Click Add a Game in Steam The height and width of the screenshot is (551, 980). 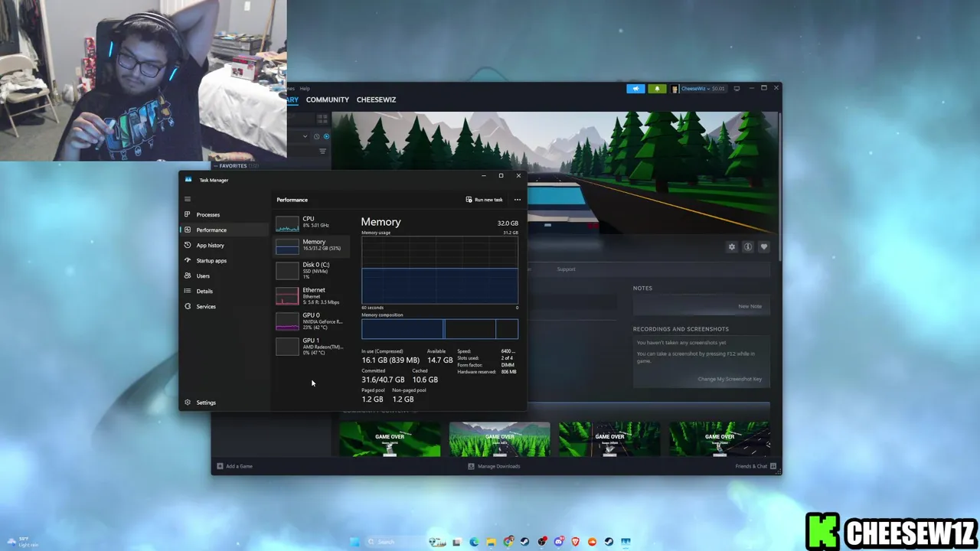234,466
